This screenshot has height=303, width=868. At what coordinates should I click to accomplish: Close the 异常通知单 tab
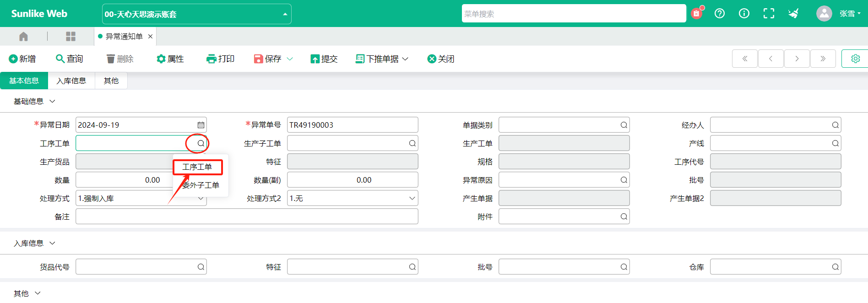[150, 36]
